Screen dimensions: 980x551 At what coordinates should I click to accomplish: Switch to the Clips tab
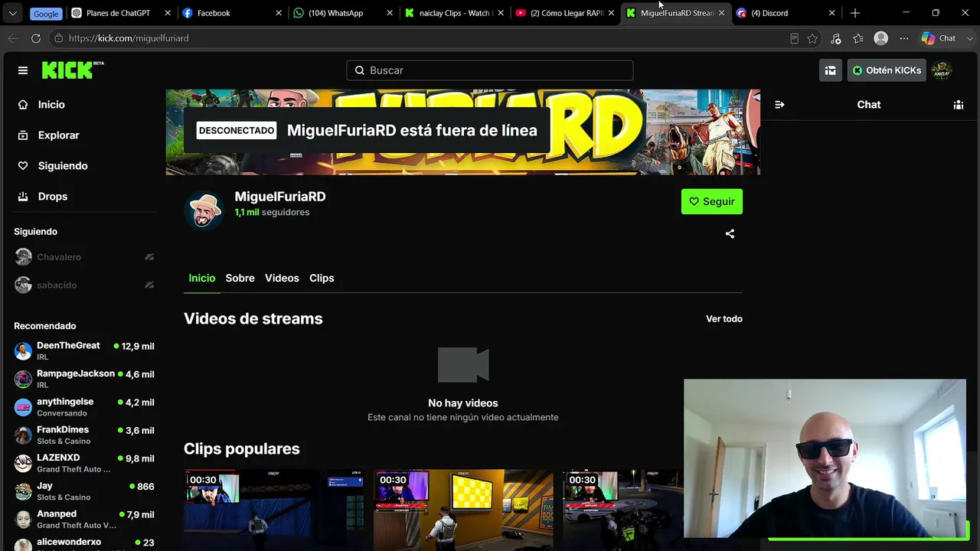pyautogui.click(x=322, y=278)
